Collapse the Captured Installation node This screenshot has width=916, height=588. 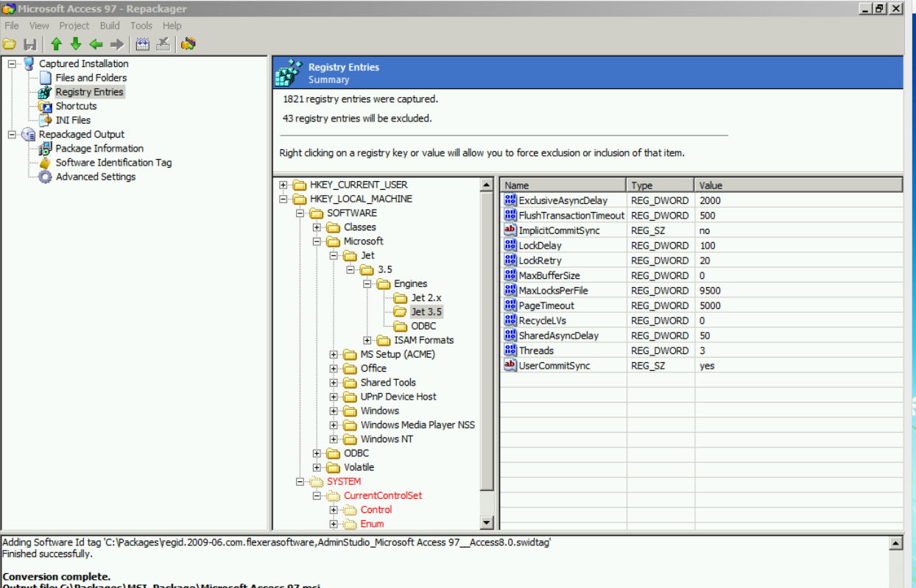[12, 64]
